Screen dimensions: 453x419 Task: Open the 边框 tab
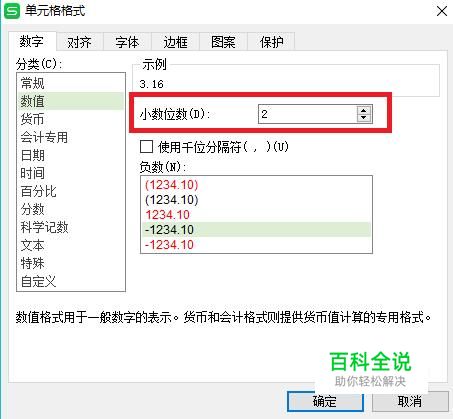point(175,42)
